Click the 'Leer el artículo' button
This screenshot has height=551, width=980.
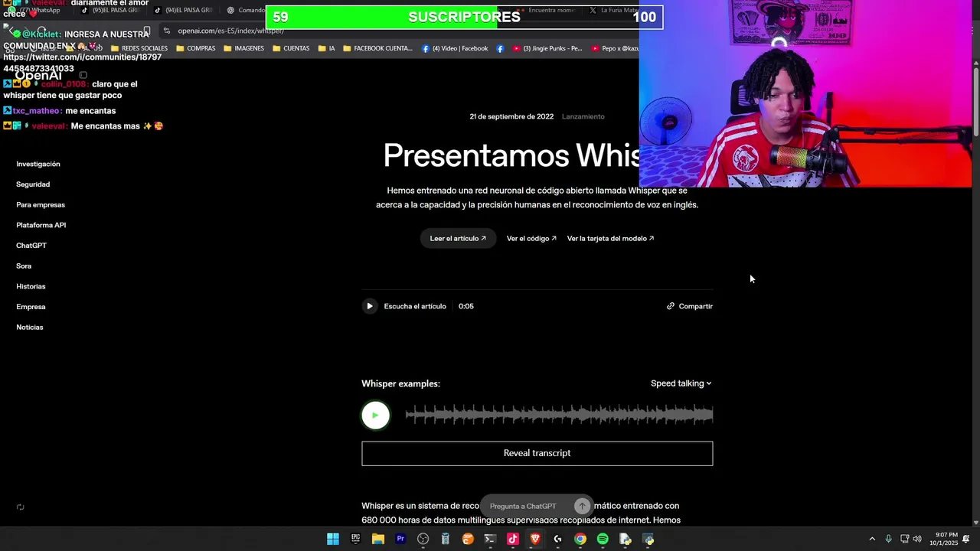[x=458, y=239]
